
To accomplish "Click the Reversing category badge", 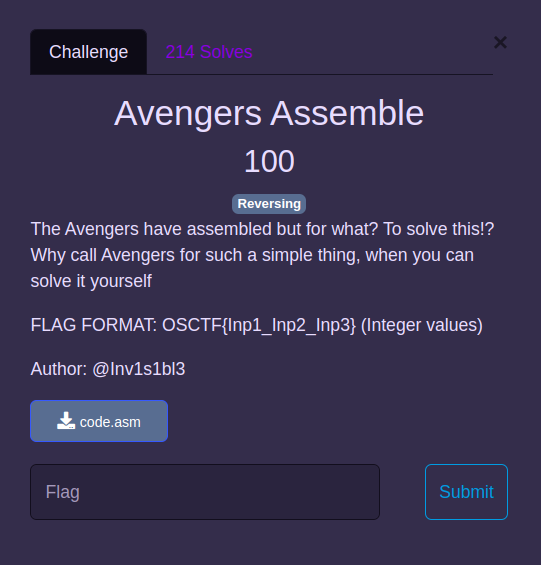I will [x=269, y=204].
